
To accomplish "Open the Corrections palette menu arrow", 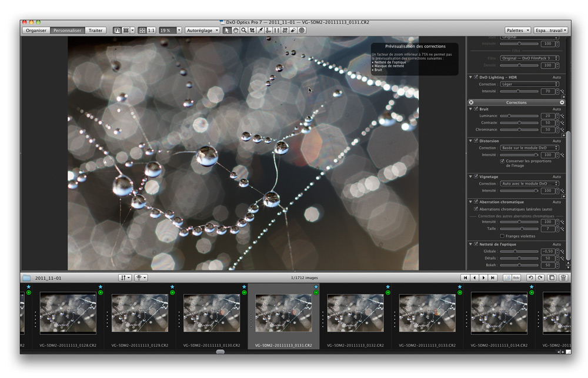I will [562, 102].
